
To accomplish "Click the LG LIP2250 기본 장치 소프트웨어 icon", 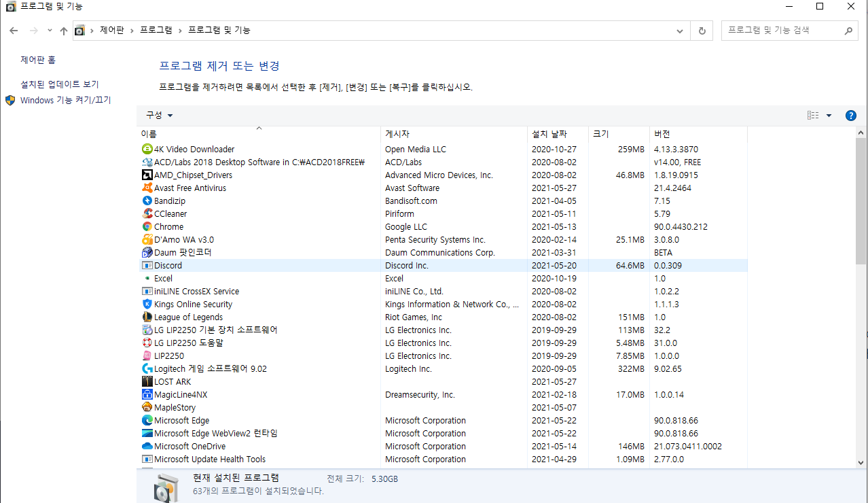I will point(147,330).
